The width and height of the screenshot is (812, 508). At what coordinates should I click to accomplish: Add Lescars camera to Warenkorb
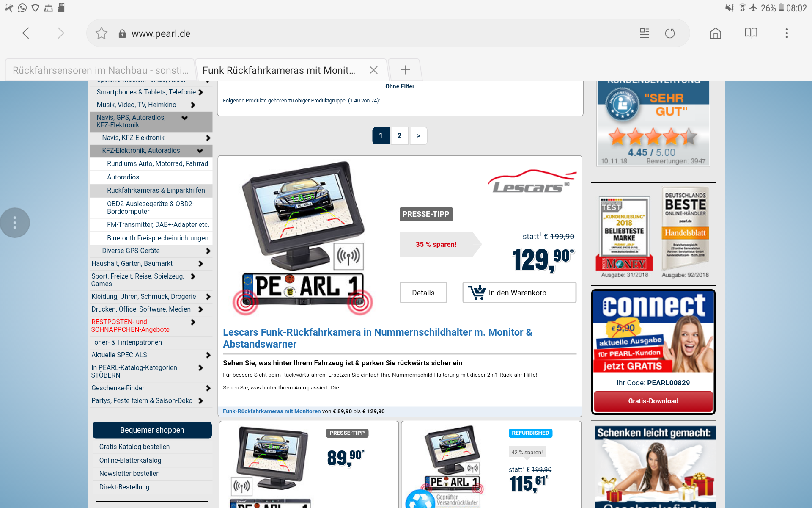(519, 293)
